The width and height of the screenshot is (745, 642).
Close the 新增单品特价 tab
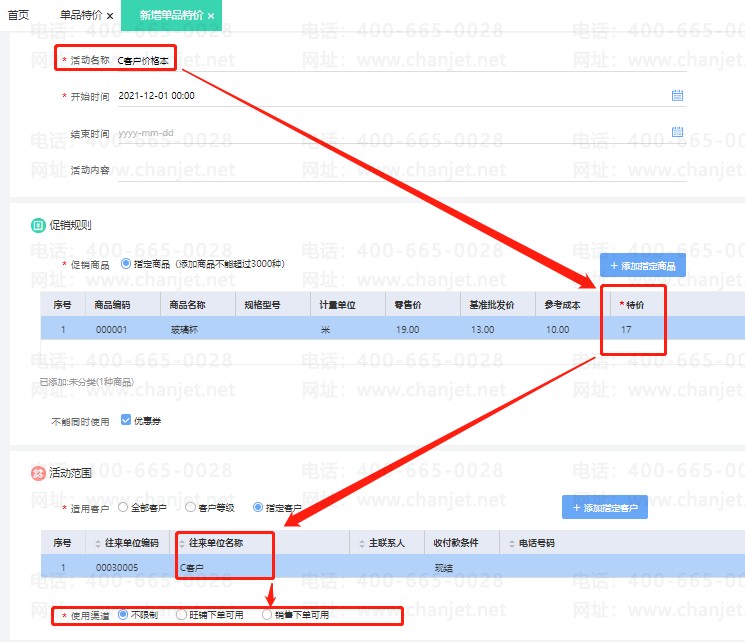click(x=211, y=16)
